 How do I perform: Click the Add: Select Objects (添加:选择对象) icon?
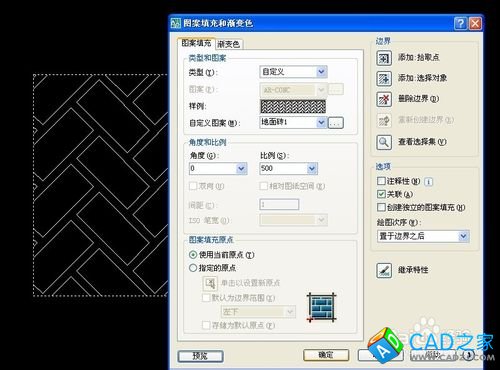click(384, 79)
